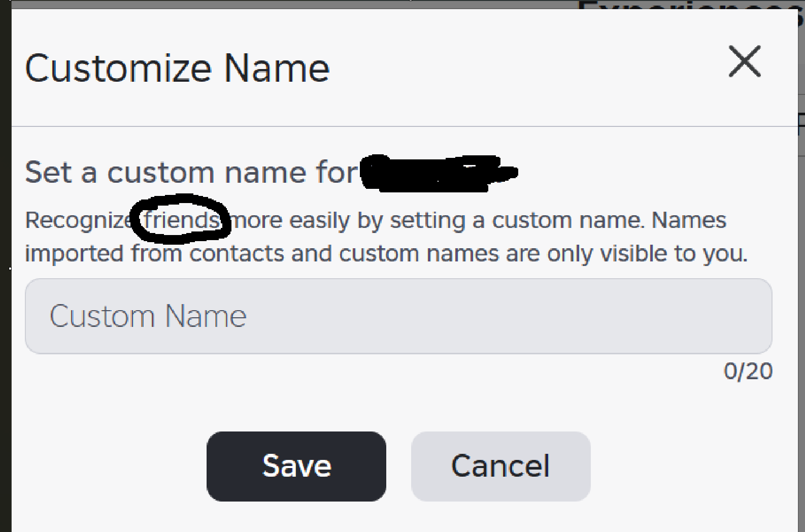Click the circled word friends

pyautogui.click(x=181, y=220)
